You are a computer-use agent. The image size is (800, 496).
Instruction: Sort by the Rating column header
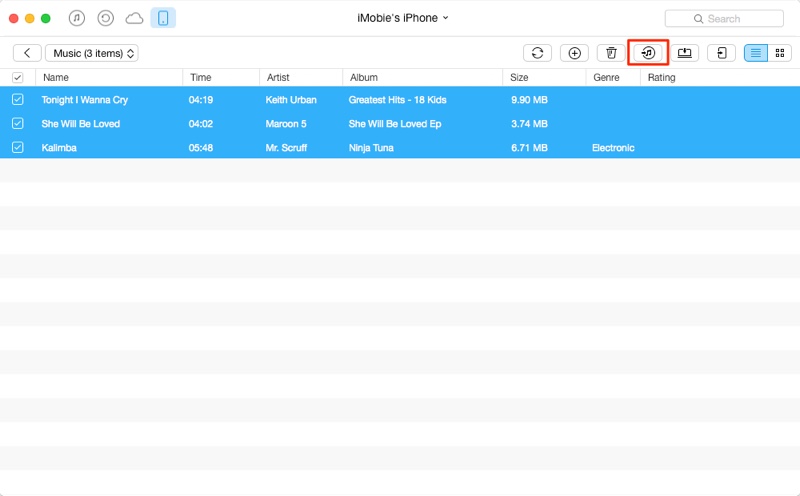coord(661,78)
